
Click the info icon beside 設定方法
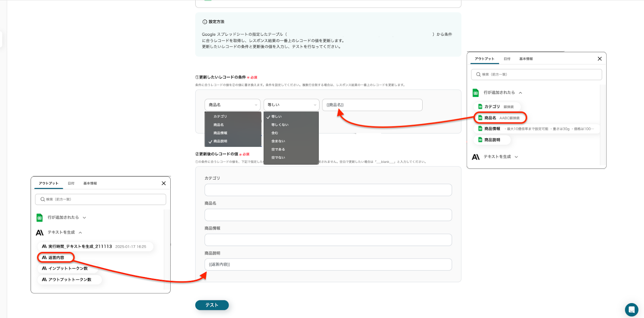[x=204, y=22]
